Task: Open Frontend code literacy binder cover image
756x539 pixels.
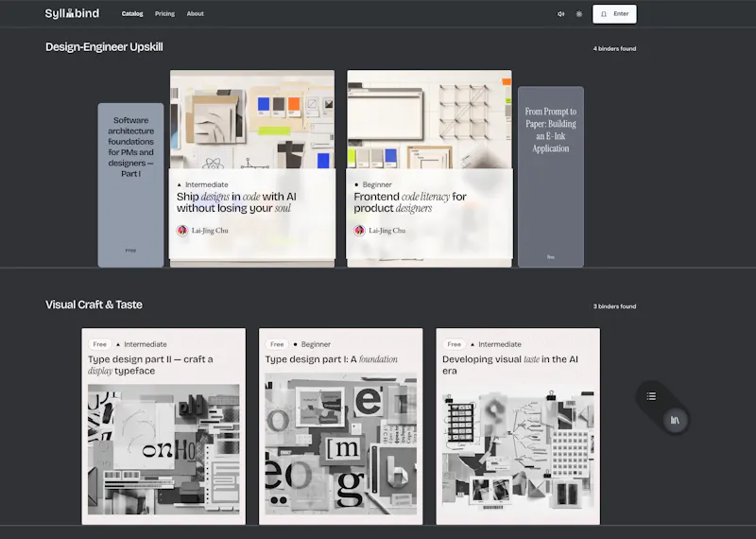Action: [x=430, y=119]
